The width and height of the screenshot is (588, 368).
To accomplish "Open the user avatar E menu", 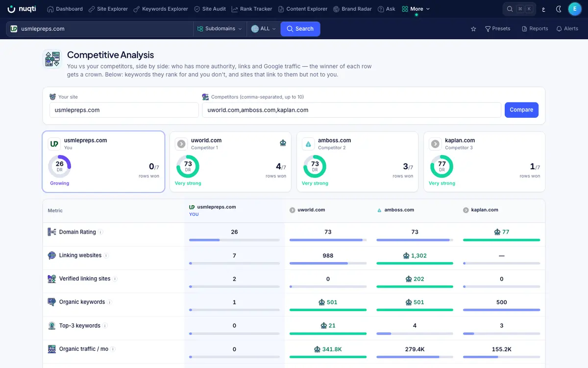I will tap(575, 9).
